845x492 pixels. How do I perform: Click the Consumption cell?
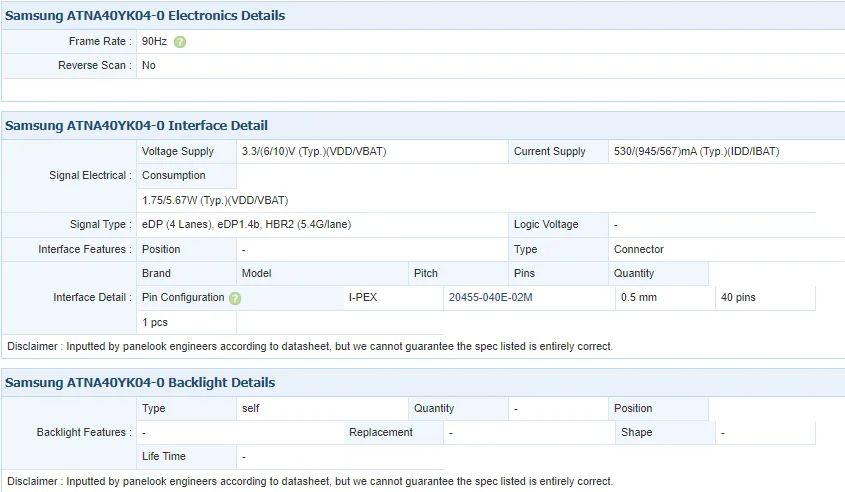tap(186, 176)
